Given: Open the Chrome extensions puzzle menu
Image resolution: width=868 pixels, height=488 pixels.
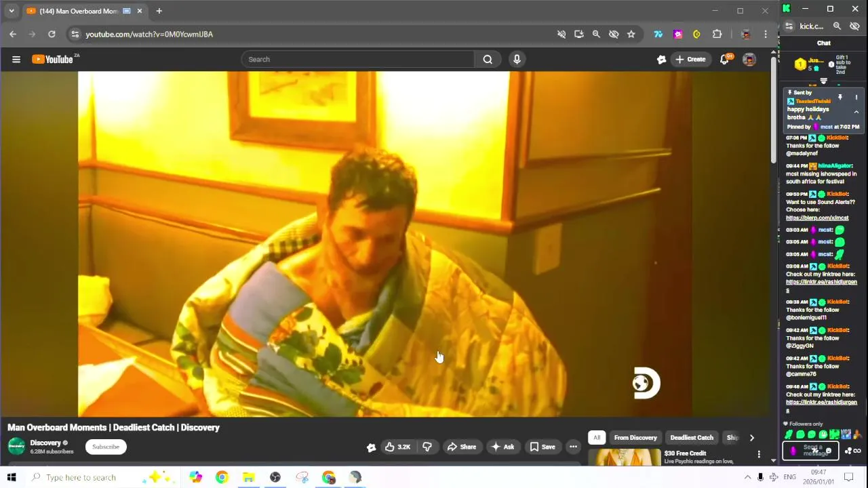Looking at the screenshot, I should [x=717, y=34].
